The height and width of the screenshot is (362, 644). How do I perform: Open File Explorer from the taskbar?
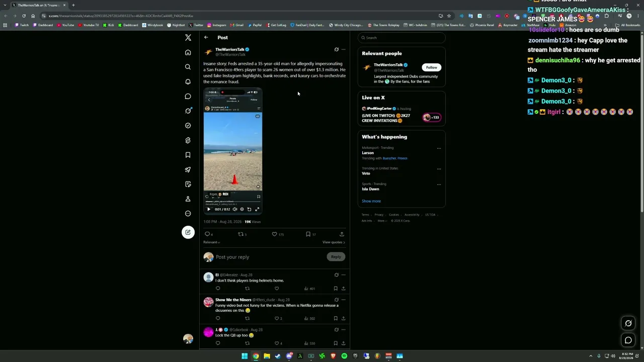tap(267, 356)
